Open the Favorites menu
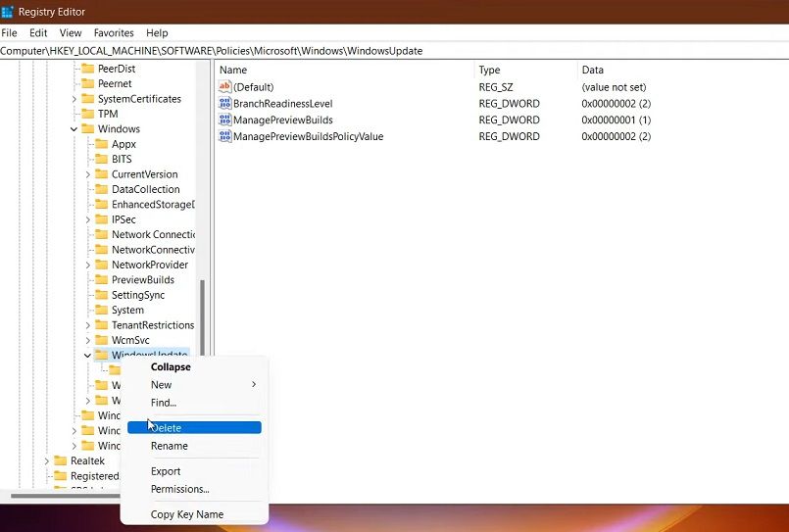789x532 pixels. click(114, 32)
